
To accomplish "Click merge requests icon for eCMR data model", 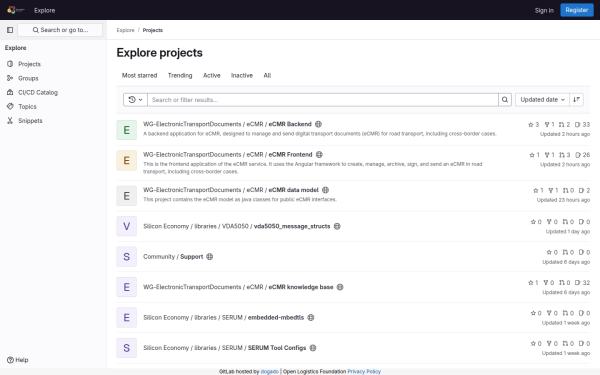I will tap(566, 190).
